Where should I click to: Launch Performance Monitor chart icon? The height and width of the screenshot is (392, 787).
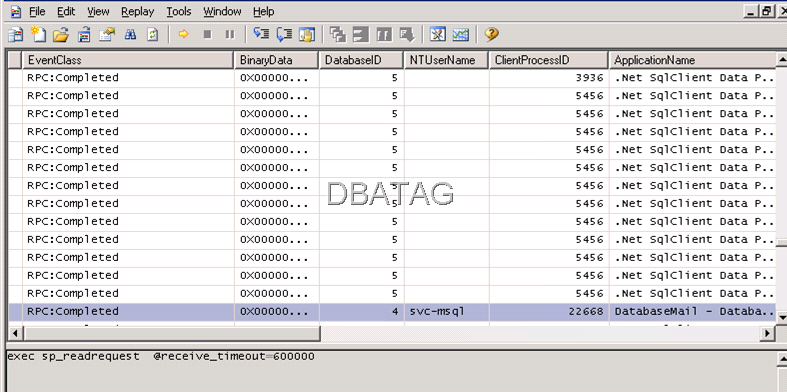click(x=460, y=35)
